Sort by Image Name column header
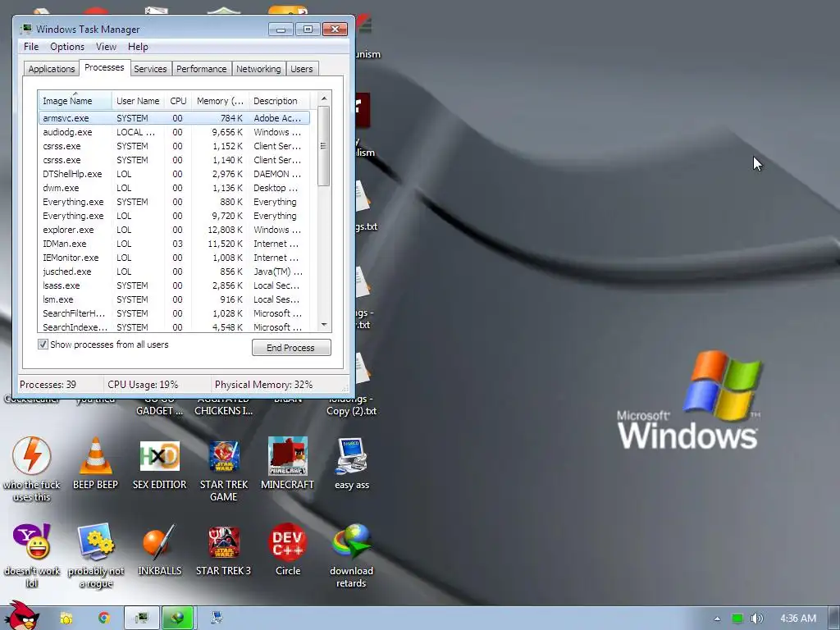Image resolution: width=840 pixels, height=630 pixels. pyautogui.click(x=75, y=101)
